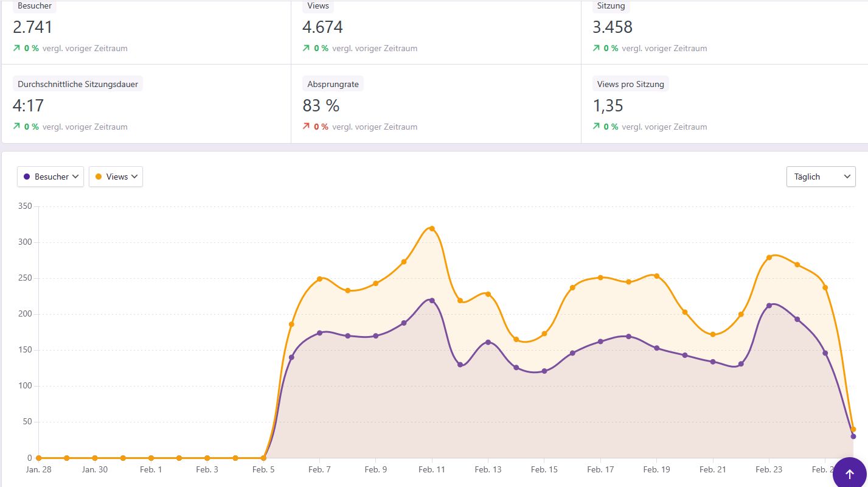Click trend arrow under Durchschnittliche Sitzungsdauer value
The height and width of the screenshot is (487, 868).
click(16, 127)
